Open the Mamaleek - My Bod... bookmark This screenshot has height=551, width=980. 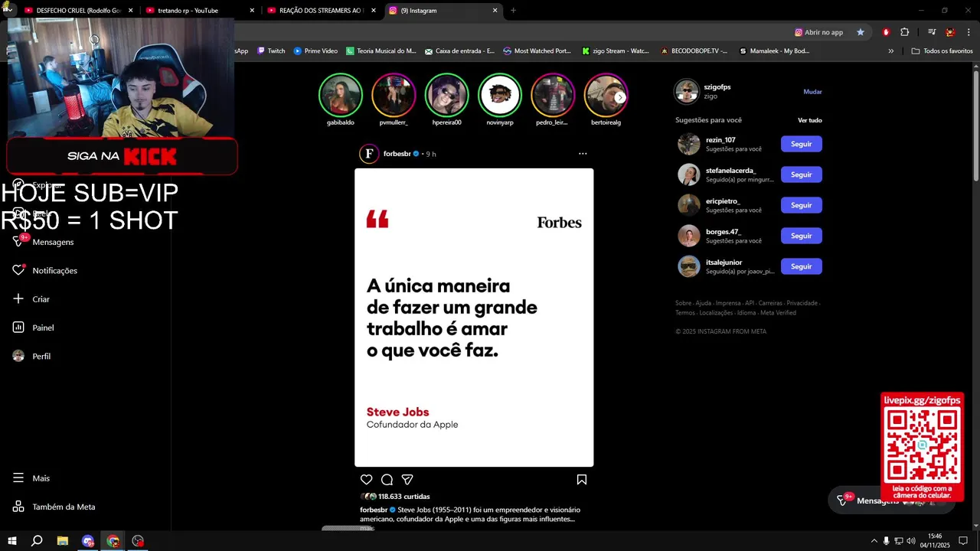pos(774,51)
